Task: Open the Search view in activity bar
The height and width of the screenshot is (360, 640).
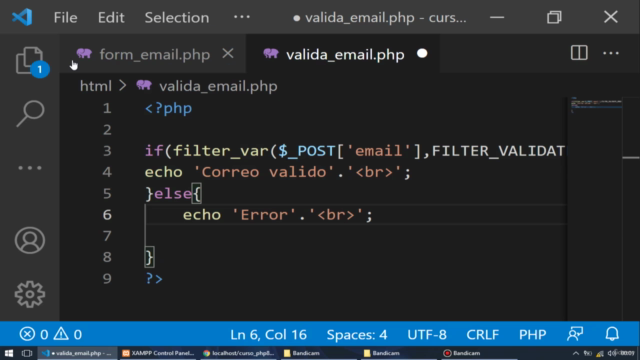Action: (30, 113)
